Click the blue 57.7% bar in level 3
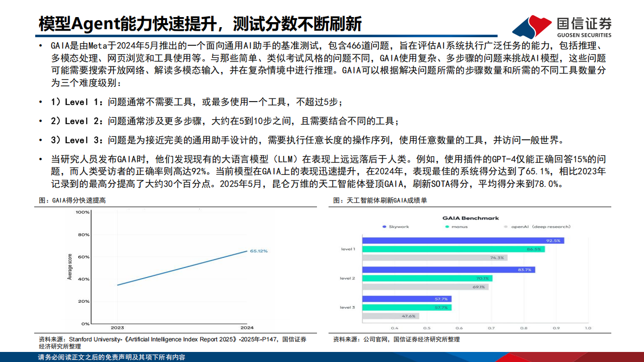 pyautogui.click(x=407, y=299)
